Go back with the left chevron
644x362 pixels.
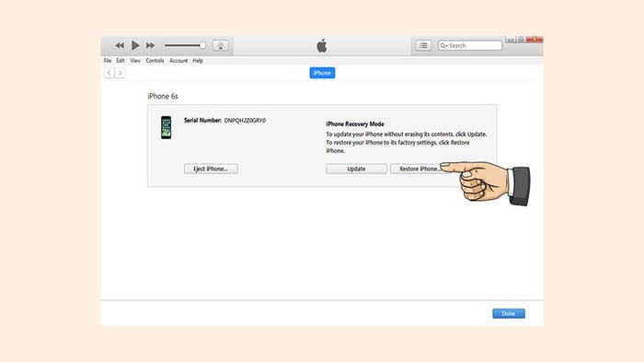[x=109, y=73]
